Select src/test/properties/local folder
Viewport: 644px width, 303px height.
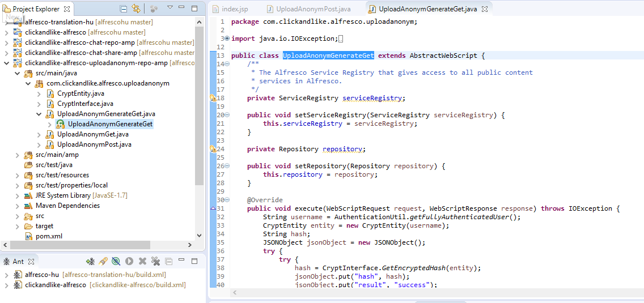[71, 185]
